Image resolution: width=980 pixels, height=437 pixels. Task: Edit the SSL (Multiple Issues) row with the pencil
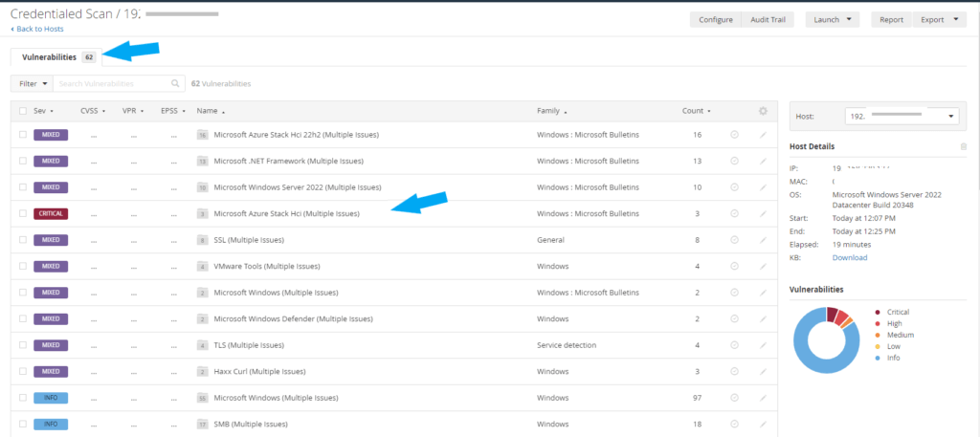coord(763,240)
